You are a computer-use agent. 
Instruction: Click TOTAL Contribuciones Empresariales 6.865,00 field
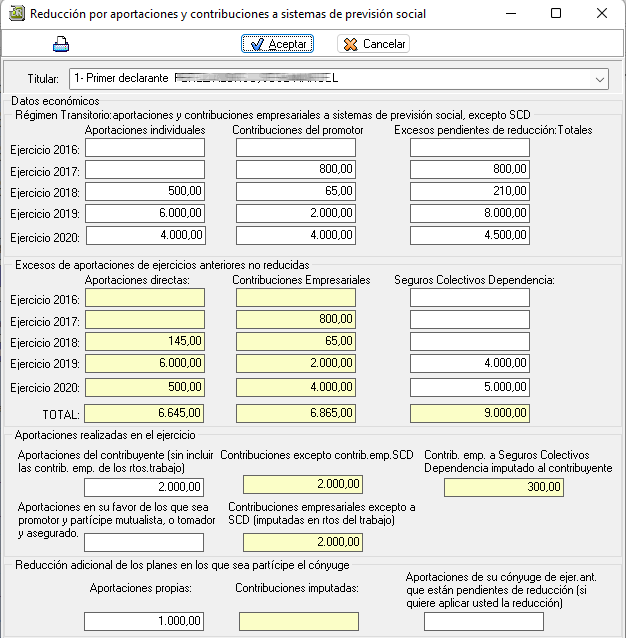coord(296,413)
